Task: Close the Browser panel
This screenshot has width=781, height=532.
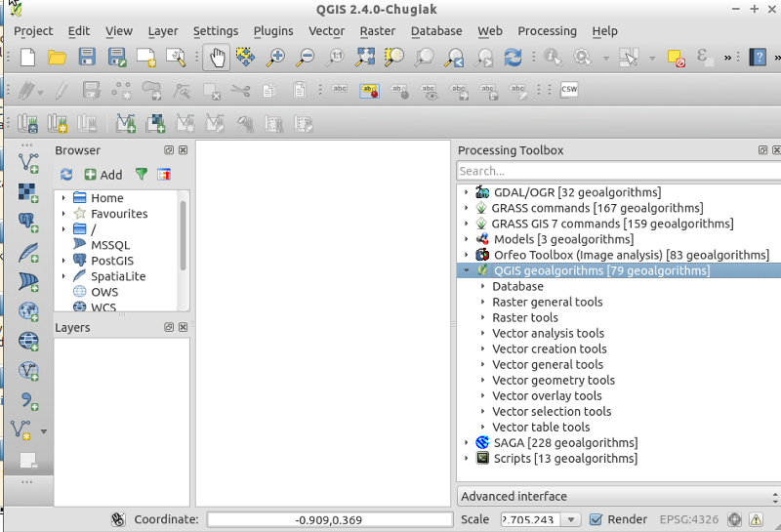Action: pos(184,150)
